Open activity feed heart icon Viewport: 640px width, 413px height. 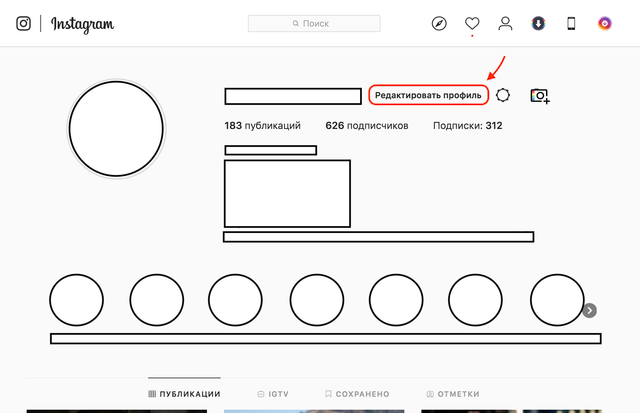click(x=472, y=23)
